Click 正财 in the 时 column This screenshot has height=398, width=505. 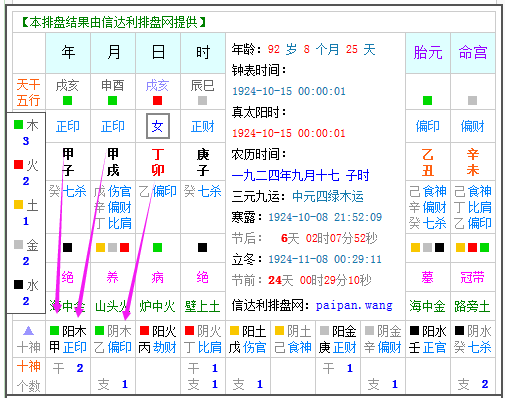pyautogui.click(x=203, y=126)
